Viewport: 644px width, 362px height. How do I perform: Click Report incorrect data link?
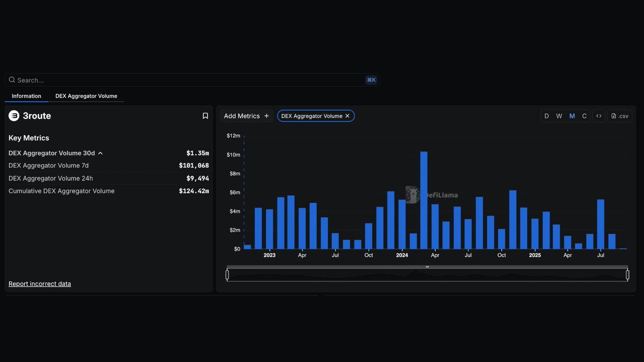[x=40, y=284]
